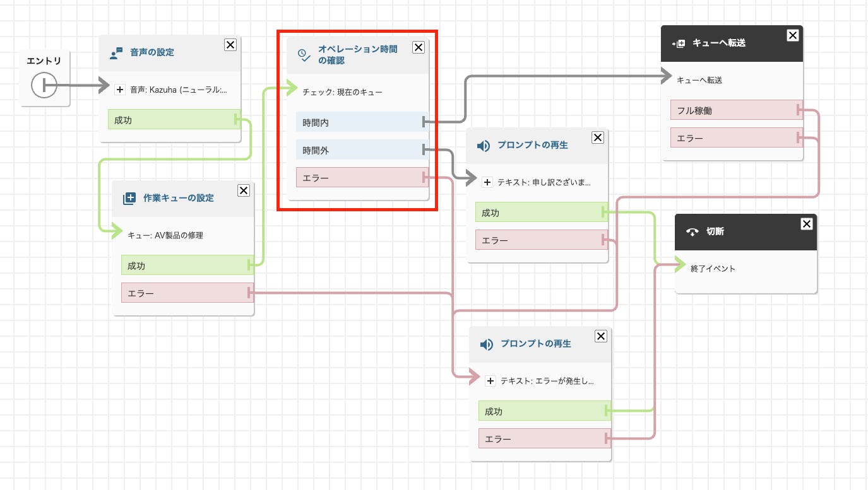Select 成功 branch in 音声の設定 block
The image size is (868, 490).
tap(174, 120)
